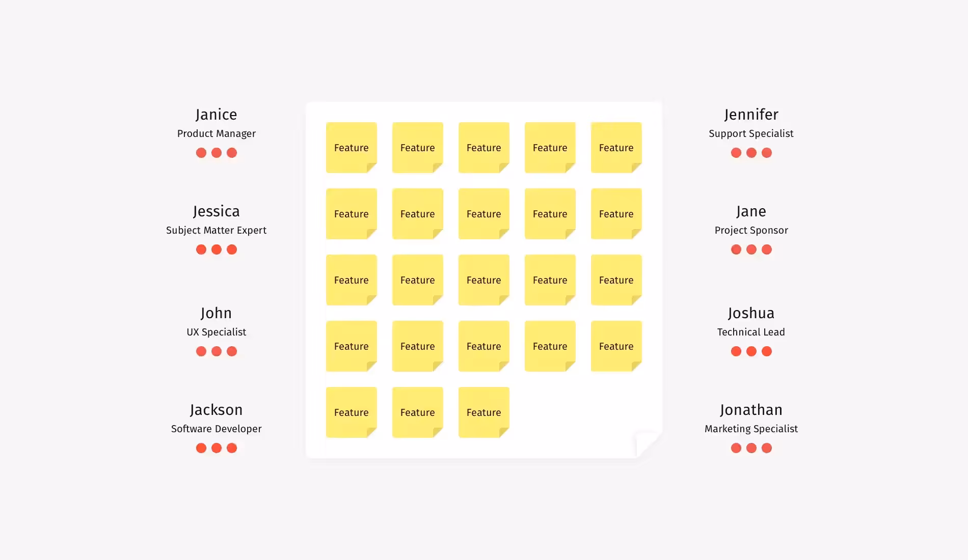Click the rightmost red dot under Jonathan
This screenshot has height=560, width=968.
tap(767, 448)
